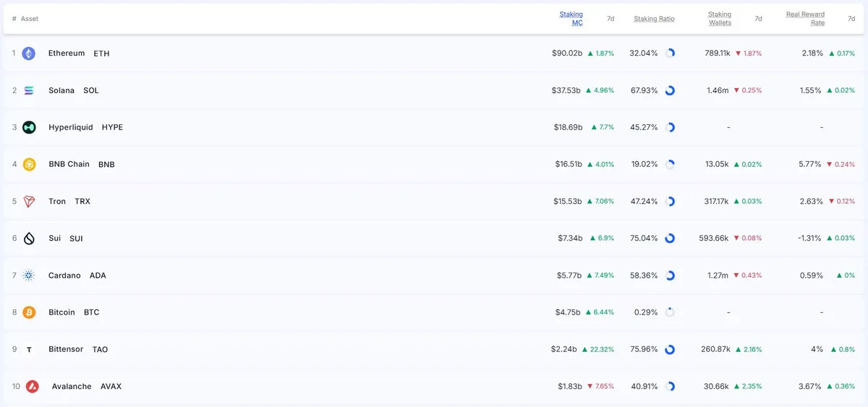Image resolution: width=868 pixels, height=407 pixels.
Task: Click Bittensor's staking ratio ring icon
Action: tap(670, 350)
